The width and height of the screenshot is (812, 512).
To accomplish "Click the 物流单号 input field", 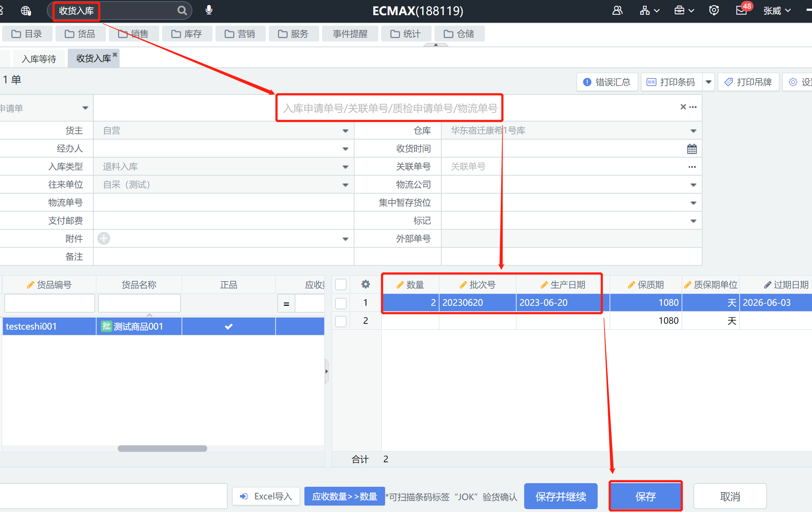I will [x=223, y=203].
